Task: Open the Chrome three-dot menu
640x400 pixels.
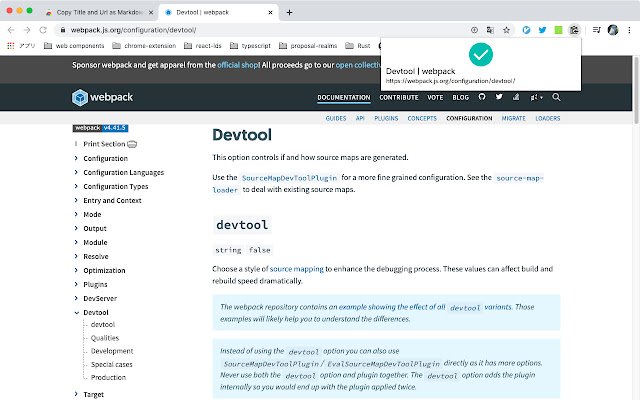Action: point(629,30)
